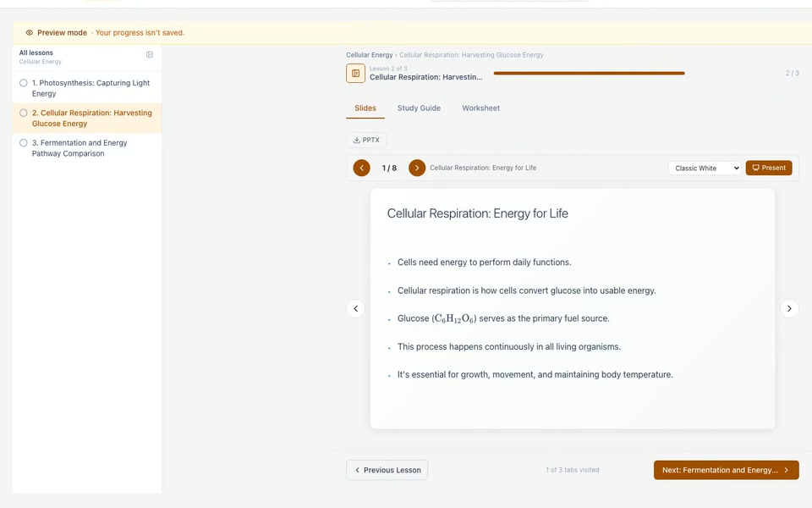Click the current-lesson breadcrumb text after Cellular Energy

coord(471,55)
